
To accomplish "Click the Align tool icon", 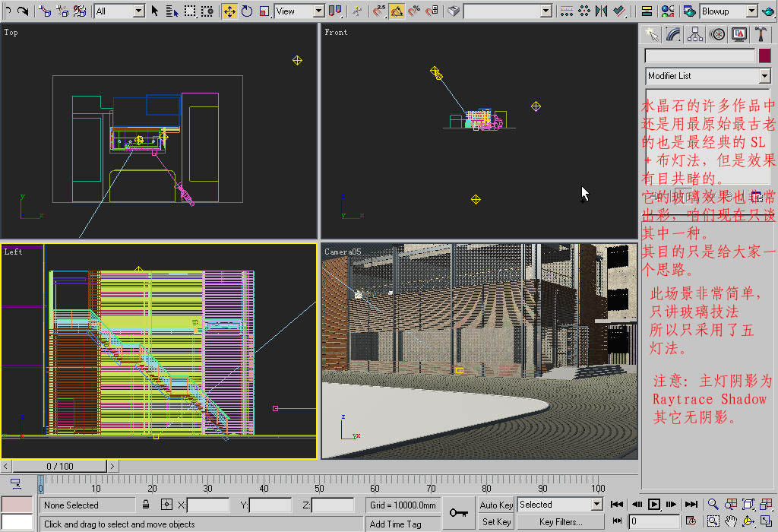I will 618,11.
